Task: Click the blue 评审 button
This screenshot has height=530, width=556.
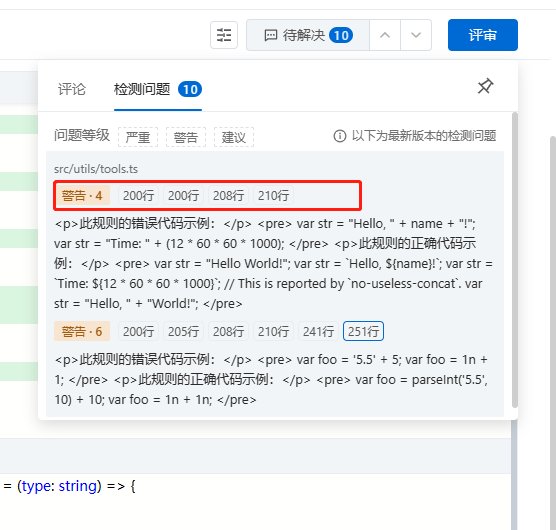Action: (483, 35)
